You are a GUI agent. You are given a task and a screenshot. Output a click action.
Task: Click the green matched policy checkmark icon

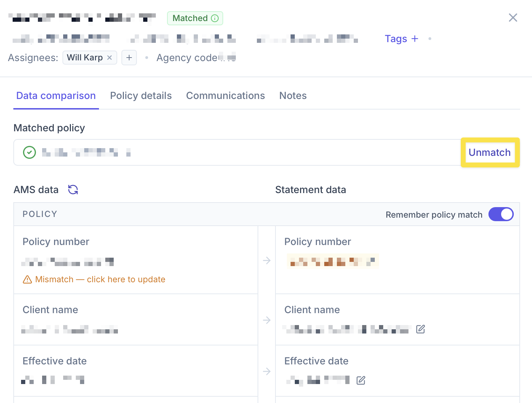[x=29, y=152]
